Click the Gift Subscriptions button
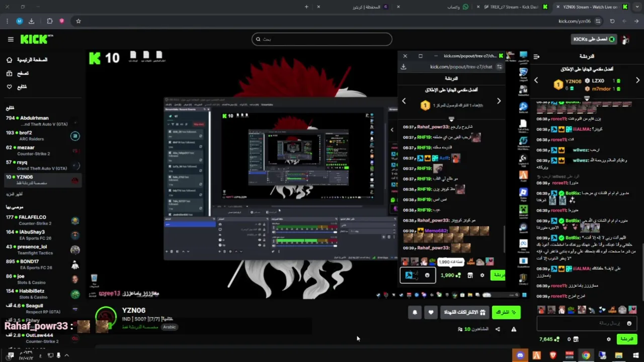 [x=464, y=312]
